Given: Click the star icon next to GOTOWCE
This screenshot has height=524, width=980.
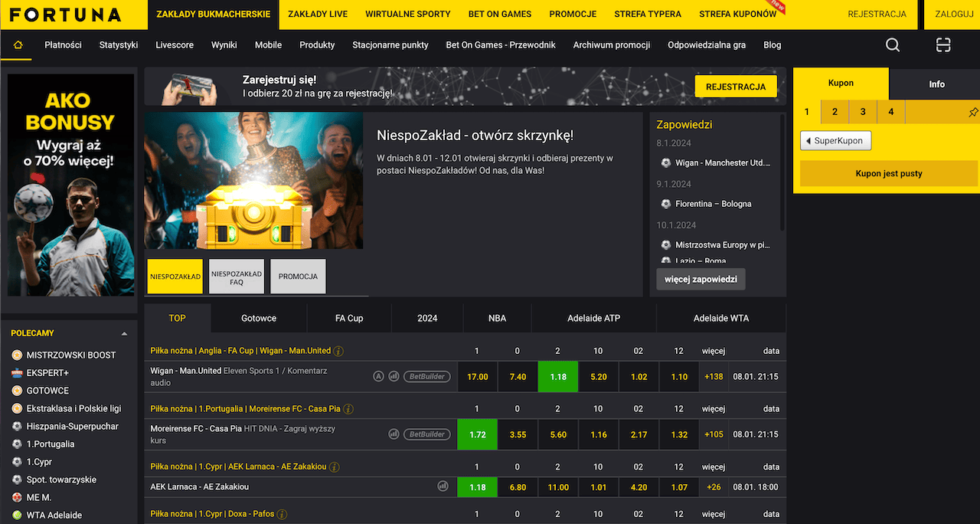Looking at the screenshot, I should click(17, 391).
